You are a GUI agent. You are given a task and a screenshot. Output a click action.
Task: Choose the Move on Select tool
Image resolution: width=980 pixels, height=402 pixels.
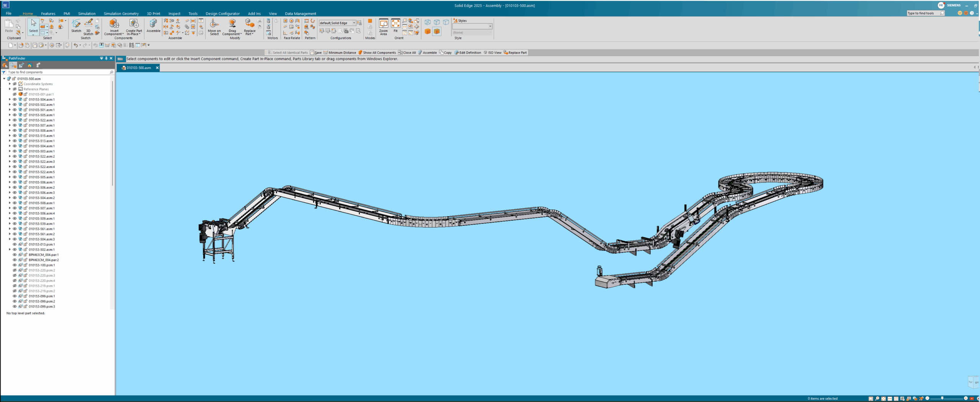(x=214, y=24)
